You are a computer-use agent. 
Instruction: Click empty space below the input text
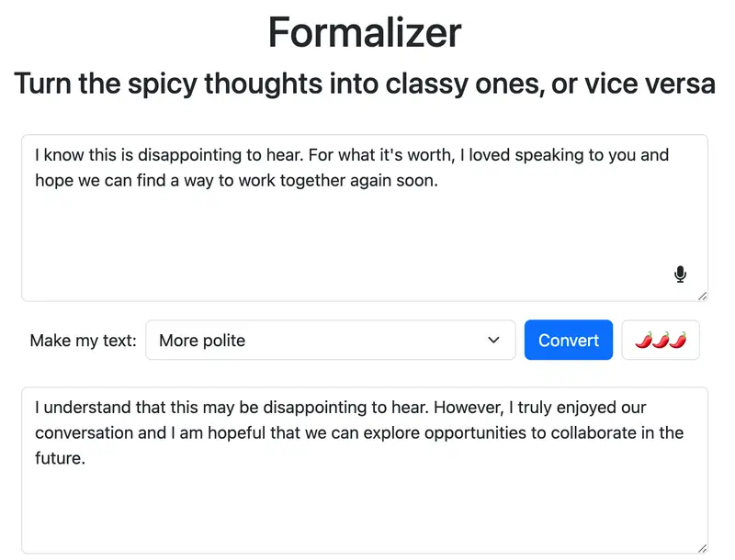click(x=349, y=248)
